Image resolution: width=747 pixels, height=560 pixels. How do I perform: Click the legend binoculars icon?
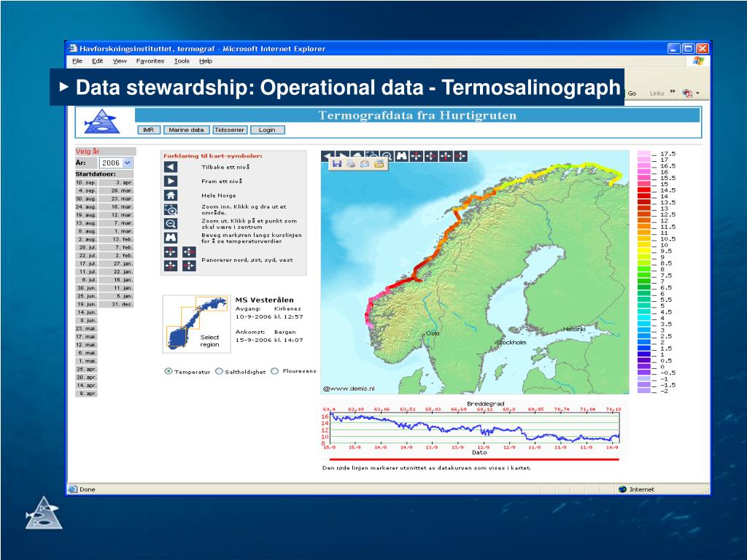[x=171, y=238]
